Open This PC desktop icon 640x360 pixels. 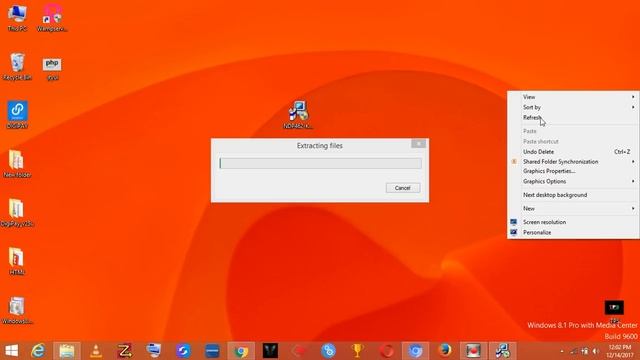17,18
